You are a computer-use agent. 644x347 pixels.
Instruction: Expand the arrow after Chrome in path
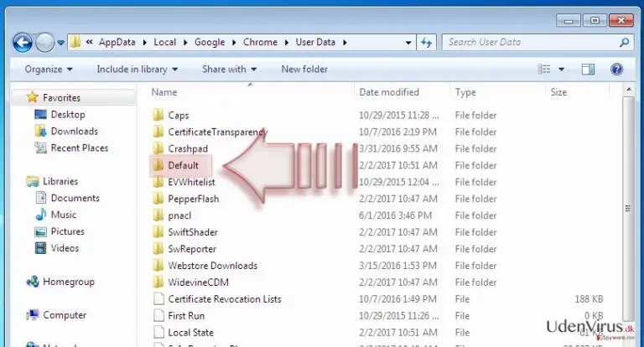click(x=286, y=42)
